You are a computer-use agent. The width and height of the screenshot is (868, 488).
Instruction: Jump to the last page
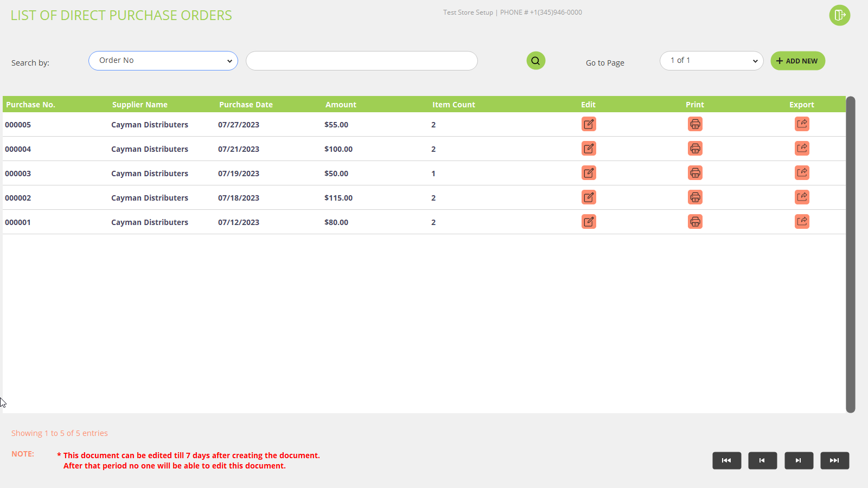tap(834, 460)
